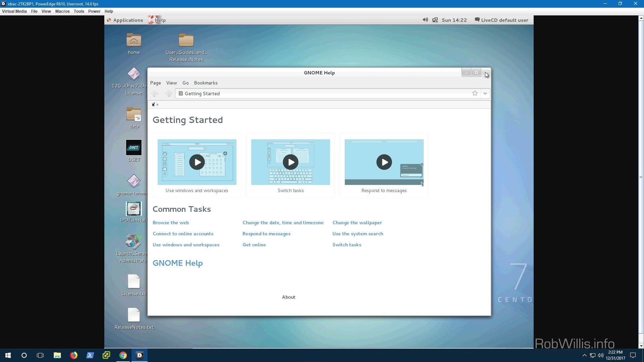
Task: Open Chrome from the taskbar
Action: (x=123, y=355)
